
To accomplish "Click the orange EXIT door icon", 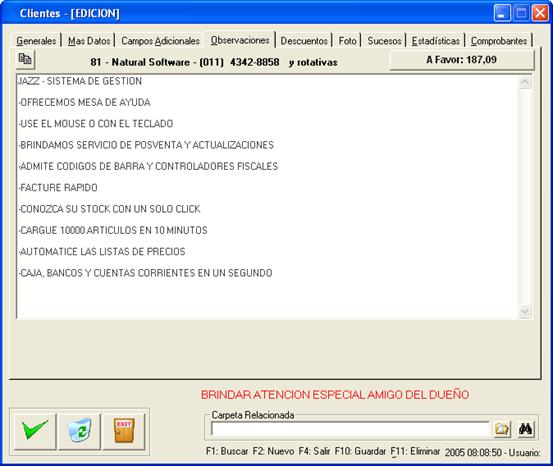I will point(124,431).
